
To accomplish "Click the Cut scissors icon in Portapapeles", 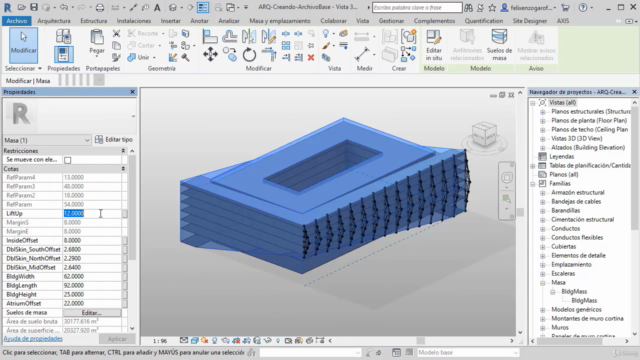I will pyautogui.click(x=116, y=33).
